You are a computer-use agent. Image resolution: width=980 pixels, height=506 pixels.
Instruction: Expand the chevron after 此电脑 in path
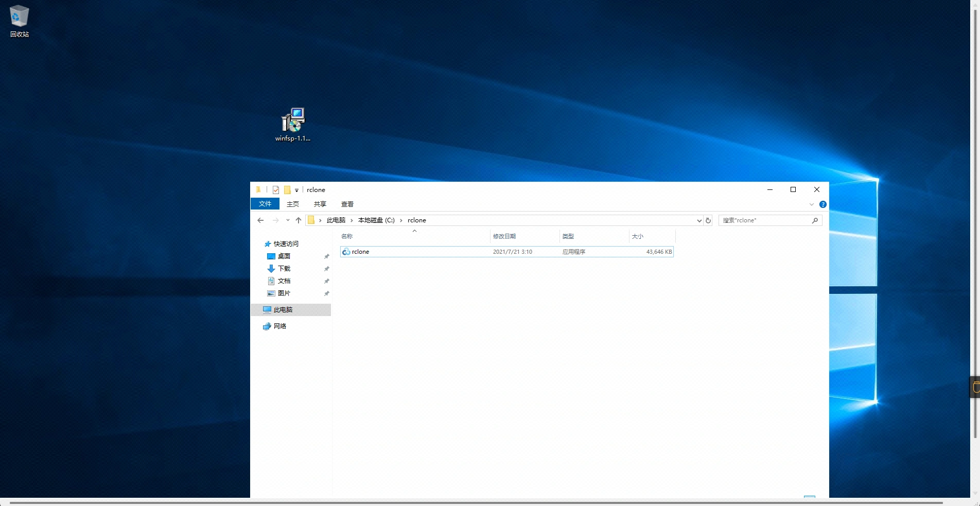click(x=352, y=220)
